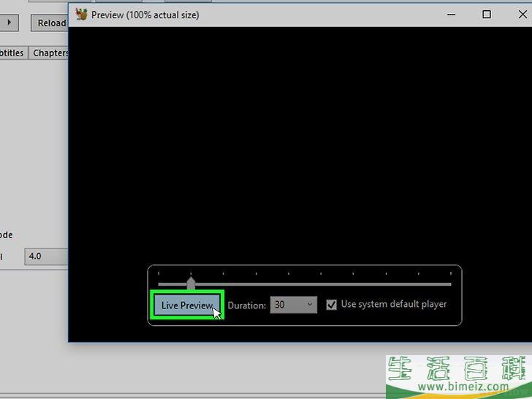532x399 pixels.
Task: Click the HandBrake icon in the Preview title bar
Action: point(81,15)
